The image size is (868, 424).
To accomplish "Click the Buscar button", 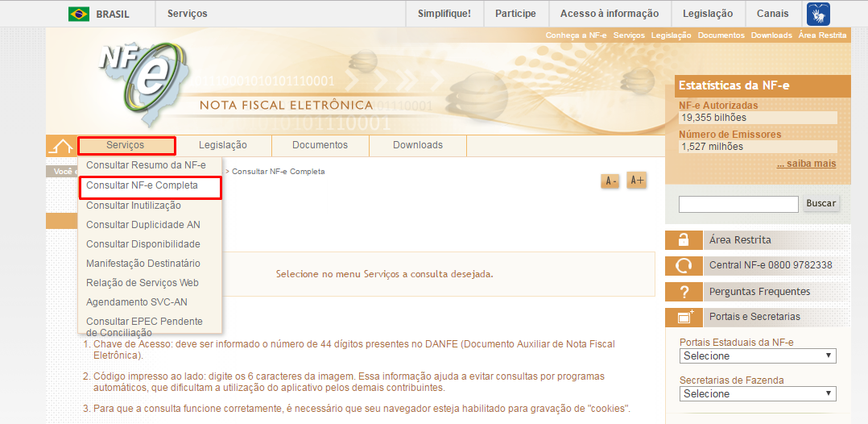I will (x=820, y=203).
